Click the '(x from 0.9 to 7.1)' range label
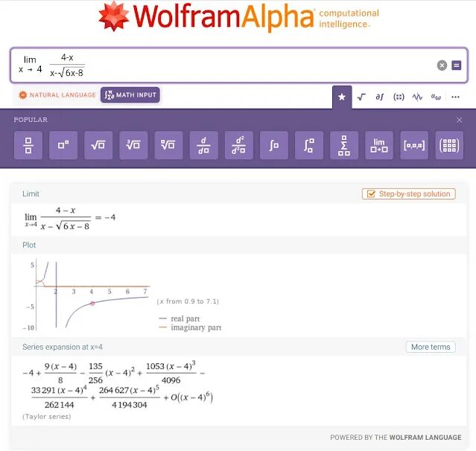The width and height of the screenshot is (476, 451). pyautogui.click(x=188, y=301)
